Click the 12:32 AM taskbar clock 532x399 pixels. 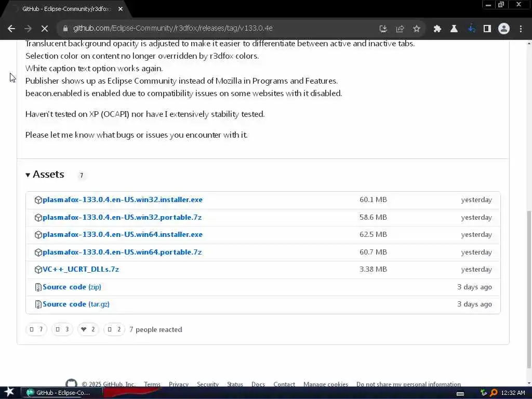513,393
